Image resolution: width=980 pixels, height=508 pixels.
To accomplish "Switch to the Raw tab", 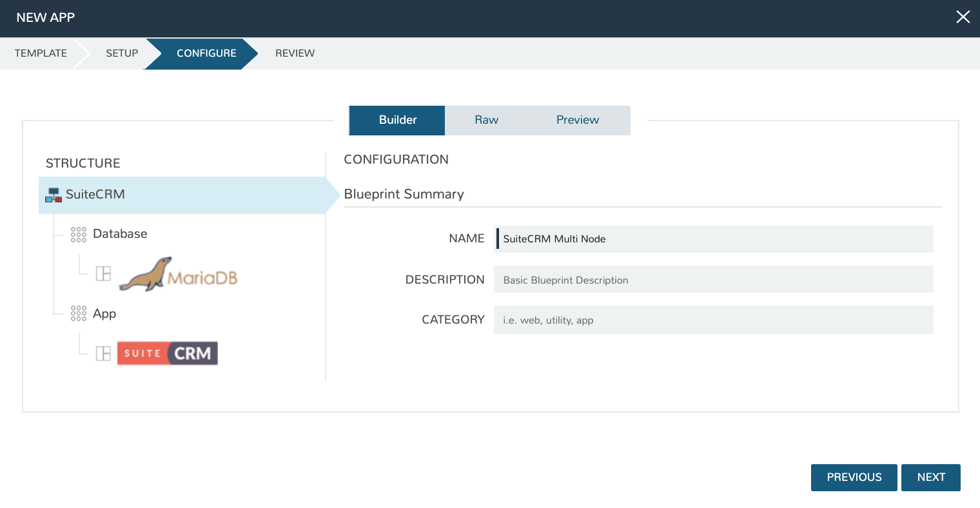I will pyautogui.click(x=486, y=121).
